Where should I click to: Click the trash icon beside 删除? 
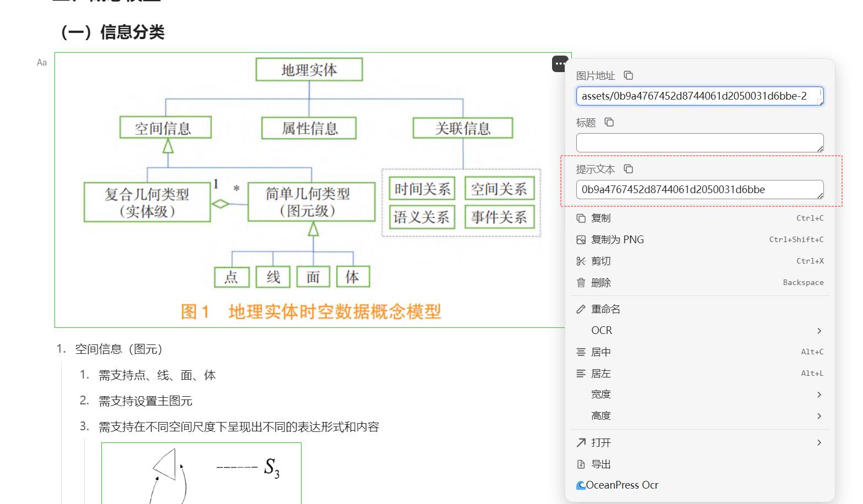coord(581,282)
